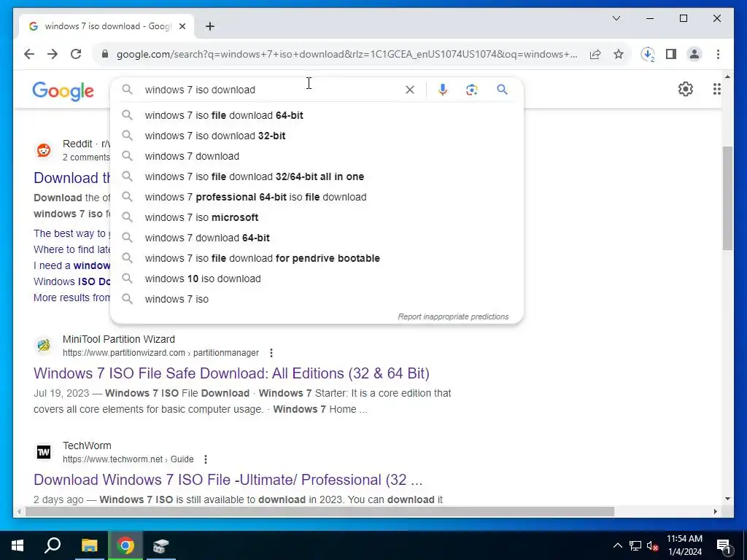Screen dimensions: 747x560
Task: Submit search with blue magnifier icon
Action: [x=502, y=90]
